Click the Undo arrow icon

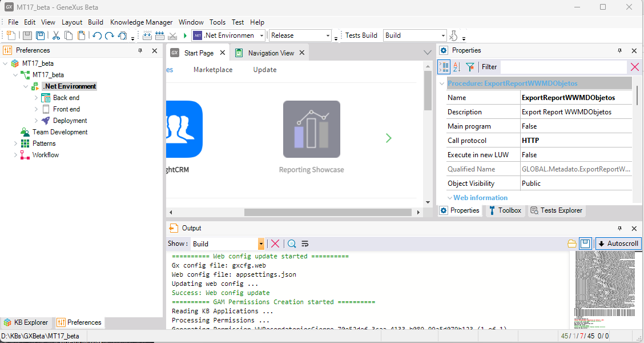(x=97, y=35)
